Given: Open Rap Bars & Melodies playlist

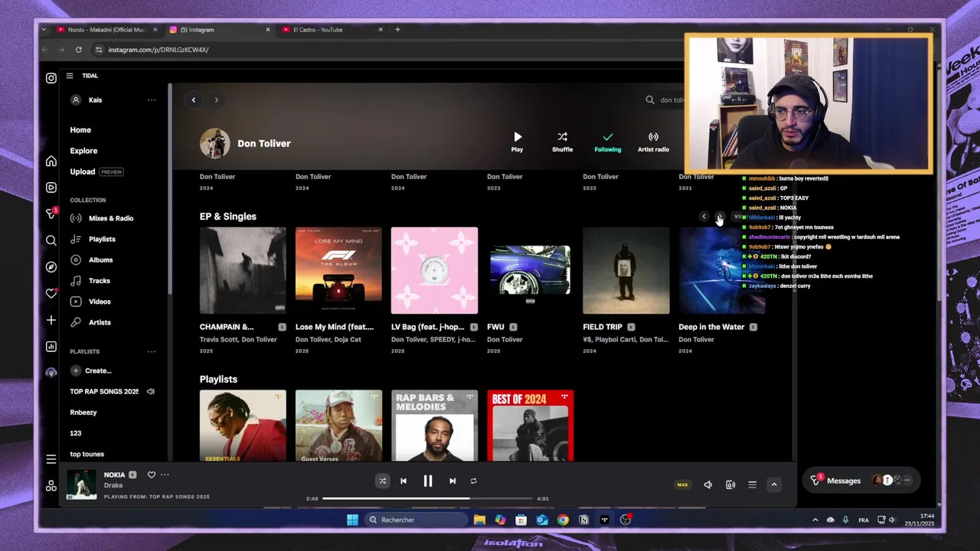Looking at the screenshot, I should (434, 425).
